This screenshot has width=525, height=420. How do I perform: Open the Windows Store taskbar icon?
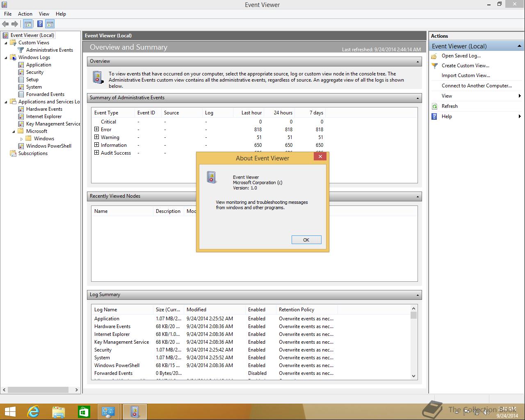[x=84, y=412]
